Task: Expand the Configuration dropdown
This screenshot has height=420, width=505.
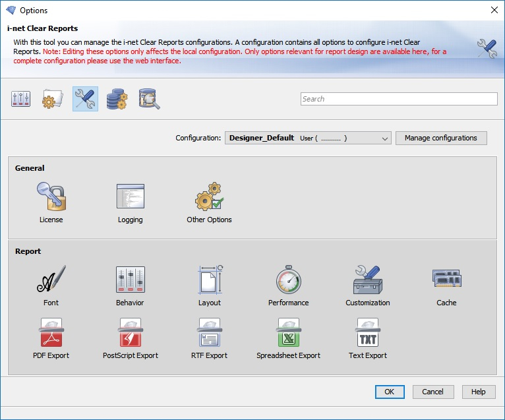Action: [x=308, y=138]
